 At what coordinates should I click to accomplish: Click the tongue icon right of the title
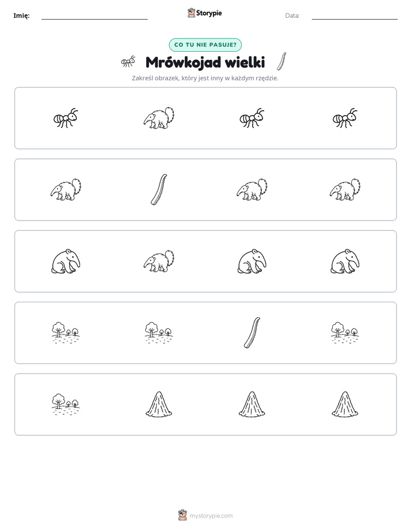pyautogui.click(x=281, y=62)
